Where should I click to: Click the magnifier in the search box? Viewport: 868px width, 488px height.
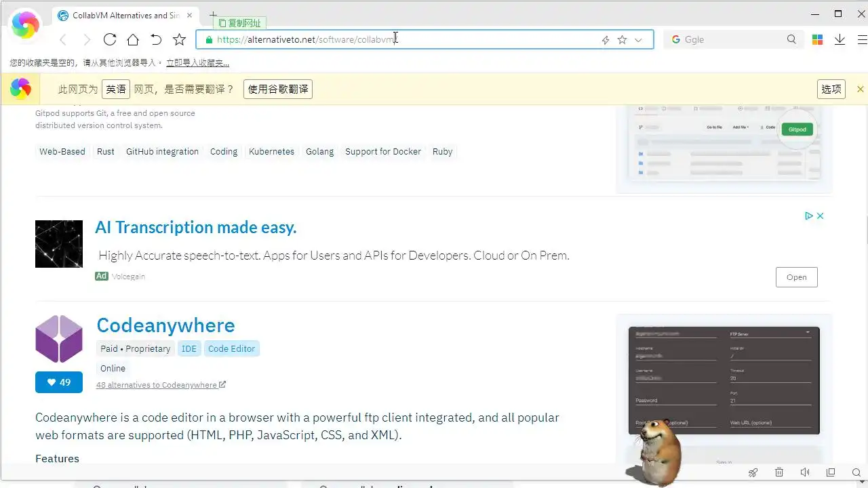(791, 39)
